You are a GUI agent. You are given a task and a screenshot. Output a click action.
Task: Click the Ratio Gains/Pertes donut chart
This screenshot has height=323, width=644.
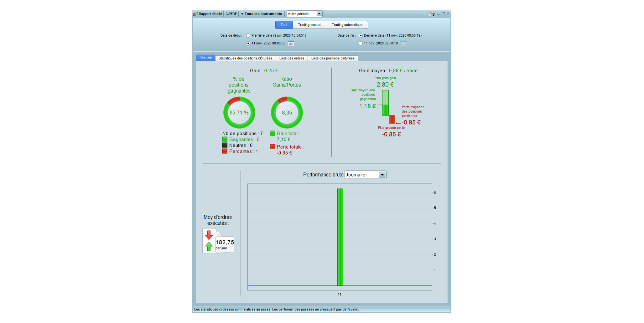[x=287, y=113]
